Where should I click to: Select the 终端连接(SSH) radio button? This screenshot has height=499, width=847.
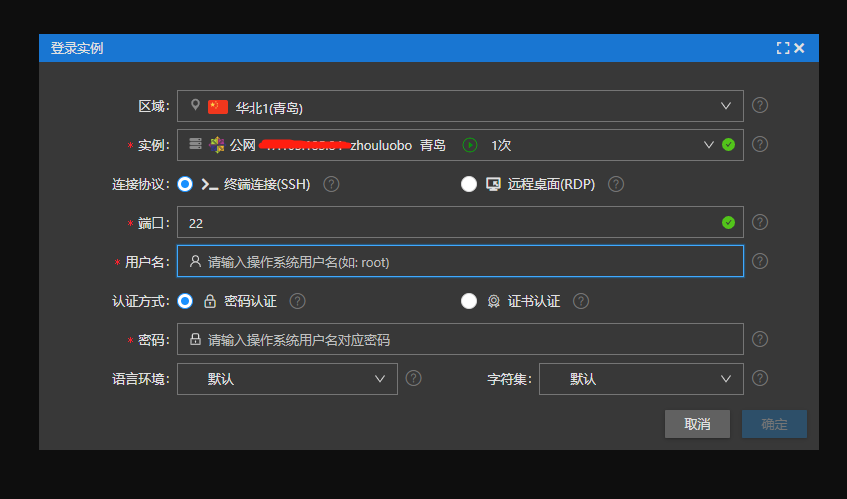click(185, 184)
